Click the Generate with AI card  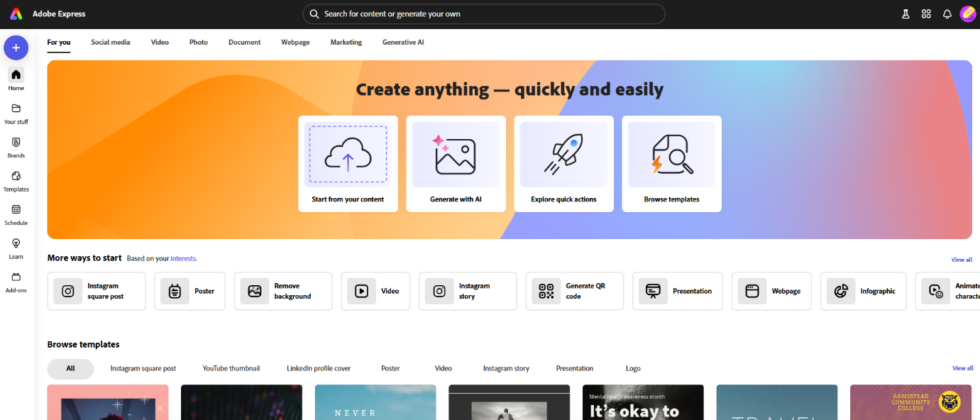[456, 164]
